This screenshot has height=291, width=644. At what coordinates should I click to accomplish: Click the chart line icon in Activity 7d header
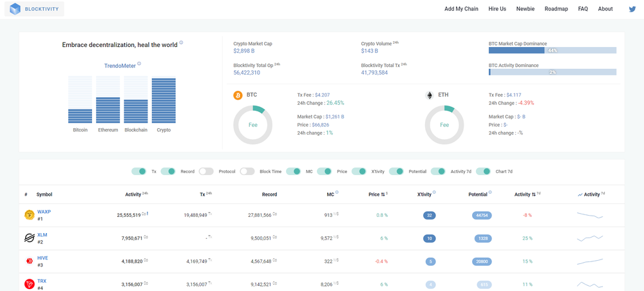(x=580, y=195)
